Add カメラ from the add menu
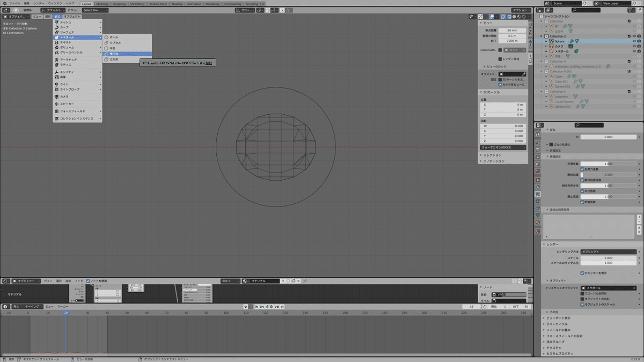The width and height of the screenshot is (644, 362). [77, 97]
